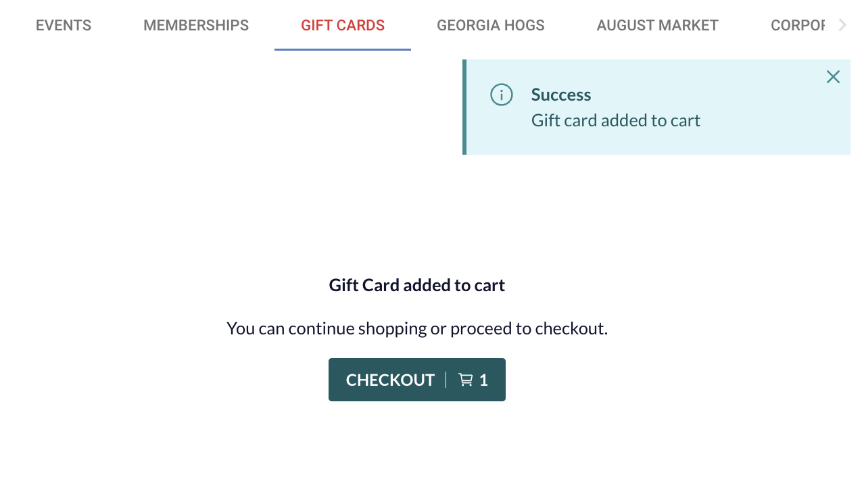Image resolution: width=864 pixels, height=504 pixels.
Task: Click the bold 'Gift Card added to cart' heading
Action: (417, 285)
